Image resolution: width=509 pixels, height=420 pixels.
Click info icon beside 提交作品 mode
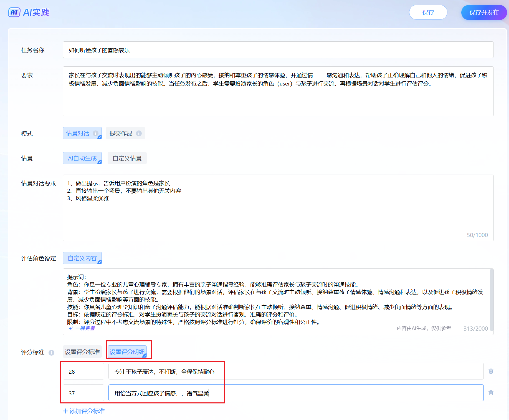click(x=139, y=134)
